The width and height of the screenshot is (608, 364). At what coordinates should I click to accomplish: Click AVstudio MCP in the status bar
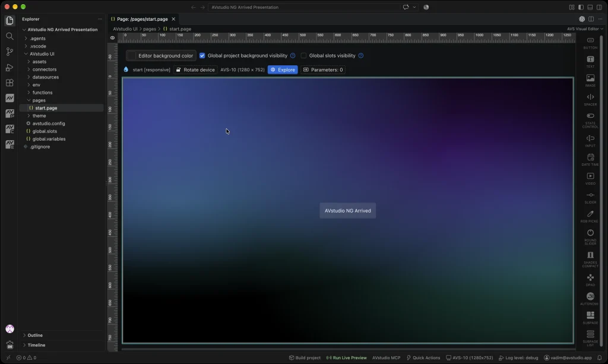point(386,357)
